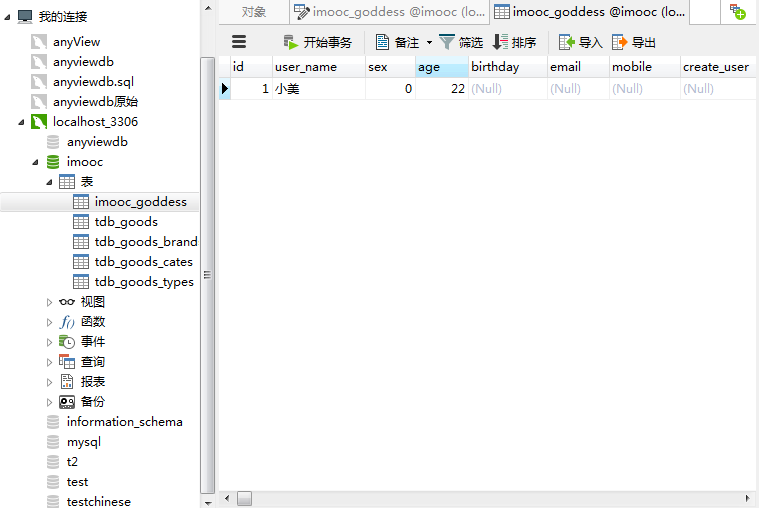Expand the 视图 views node
This screenshot has width=760, height=508.
pyautogui.click(x=49, y=302)
